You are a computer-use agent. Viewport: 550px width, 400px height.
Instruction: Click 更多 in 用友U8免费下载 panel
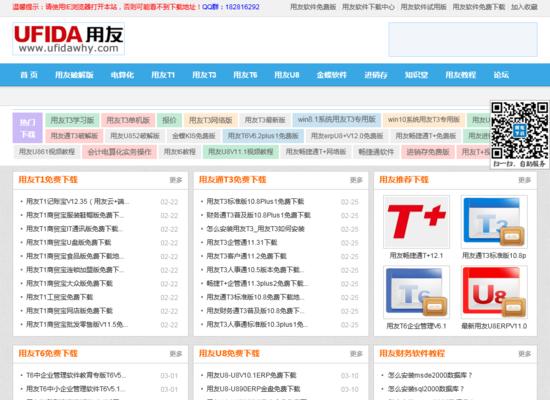point(356,354)
